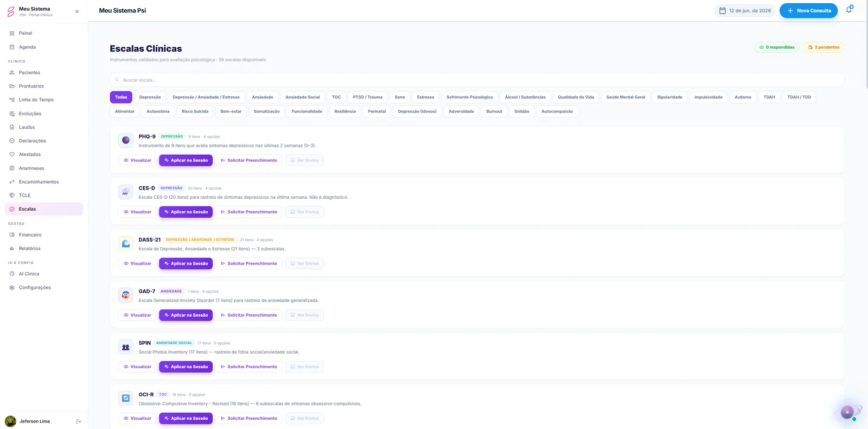Collapse the sidebar with the X icon
The height and width of the screenshot is (429, 868).
tap(77, 11)
